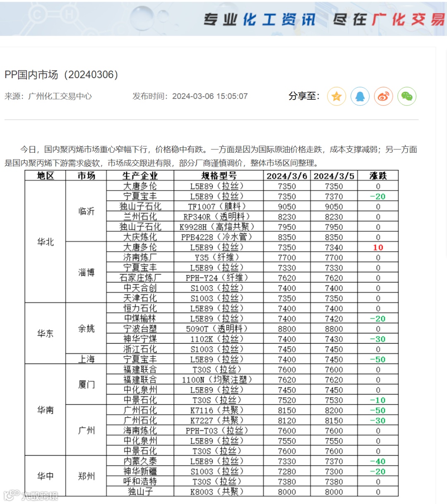This screenshot has height=504, width=447.
Task: Click the 厦门 market cell
Action: [87, 385]
